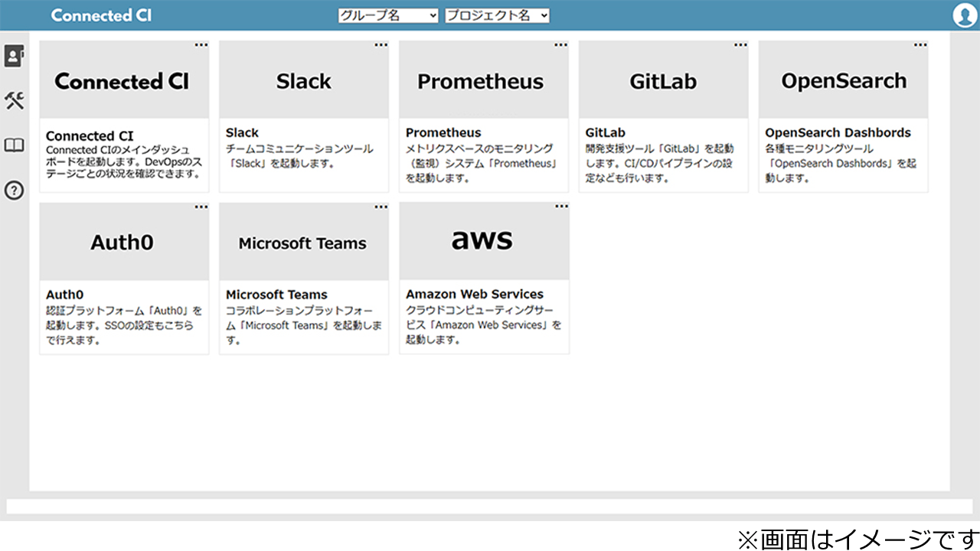The image size is (980, 551).
Task: Open the three-dot menu on GitLab card
Action: (x=740, y=45)
